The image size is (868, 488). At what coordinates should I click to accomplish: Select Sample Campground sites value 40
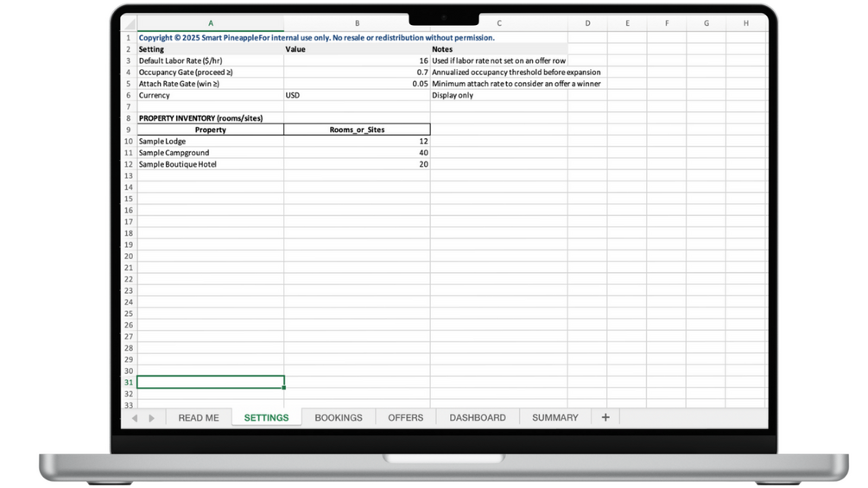coord(357,153)
